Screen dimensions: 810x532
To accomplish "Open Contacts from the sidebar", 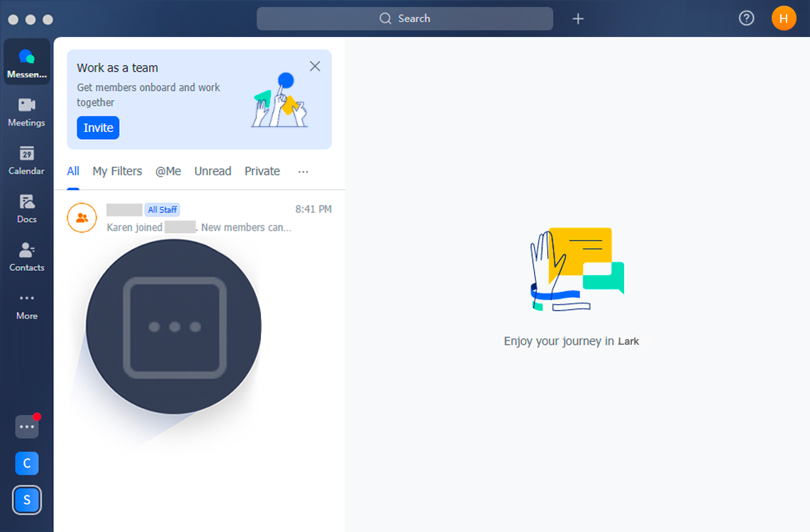I will [x=27, y=256].
